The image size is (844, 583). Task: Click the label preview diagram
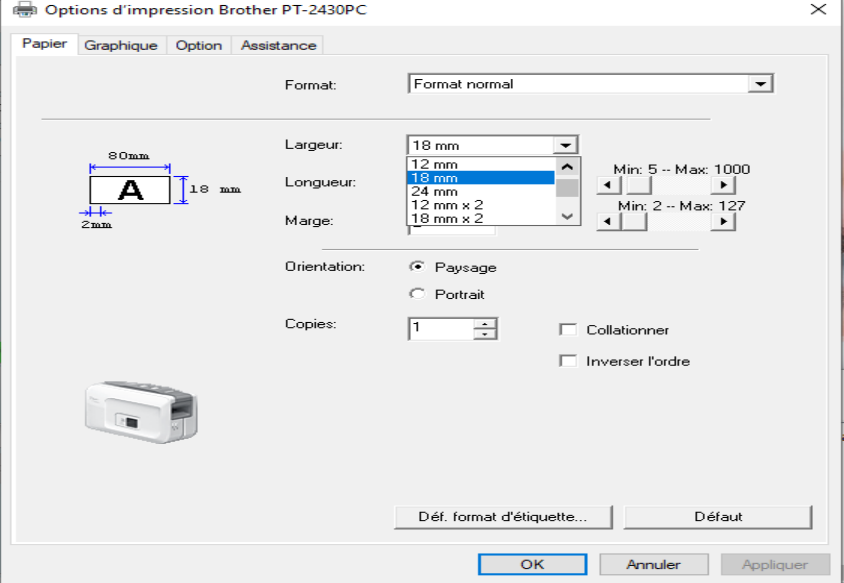tap(160, 189)
